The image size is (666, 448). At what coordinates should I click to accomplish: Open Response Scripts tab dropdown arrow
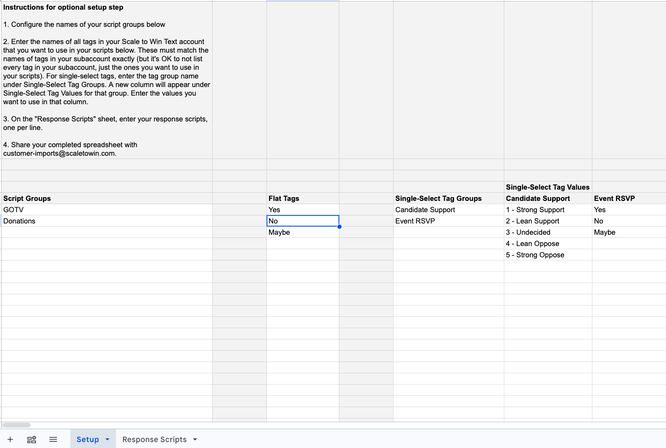[x=195, y=440]
